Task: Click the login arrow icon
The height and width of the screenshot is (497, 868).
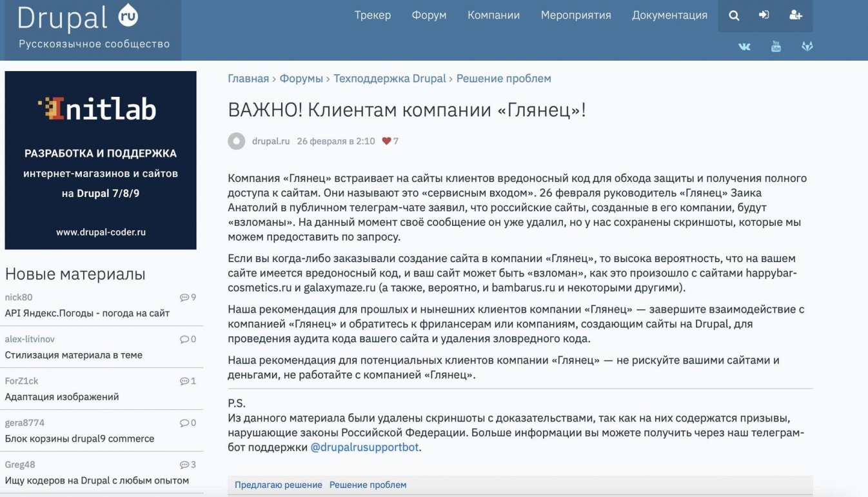Action: click(x=764, y=15)
